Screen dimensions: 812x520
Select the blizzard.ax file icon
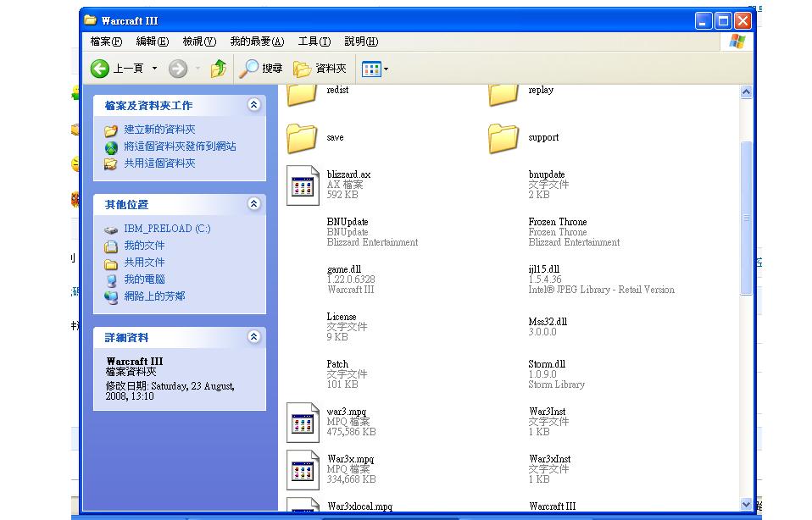(x=303, y=185)
